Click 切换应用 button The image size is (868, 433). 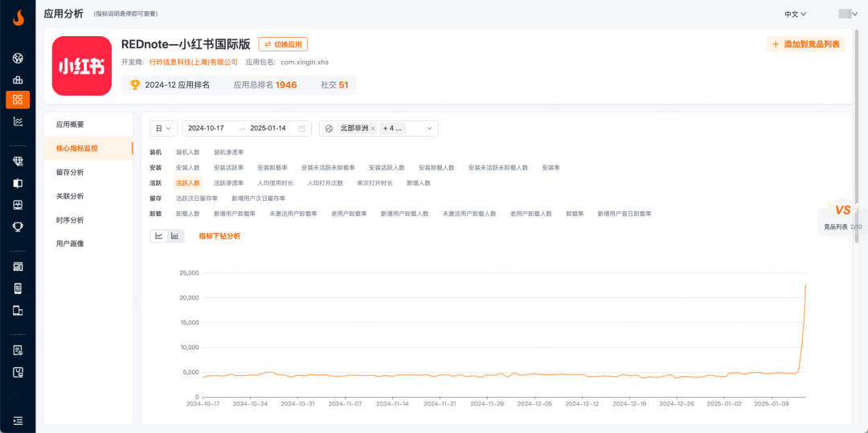pos(283,44)
